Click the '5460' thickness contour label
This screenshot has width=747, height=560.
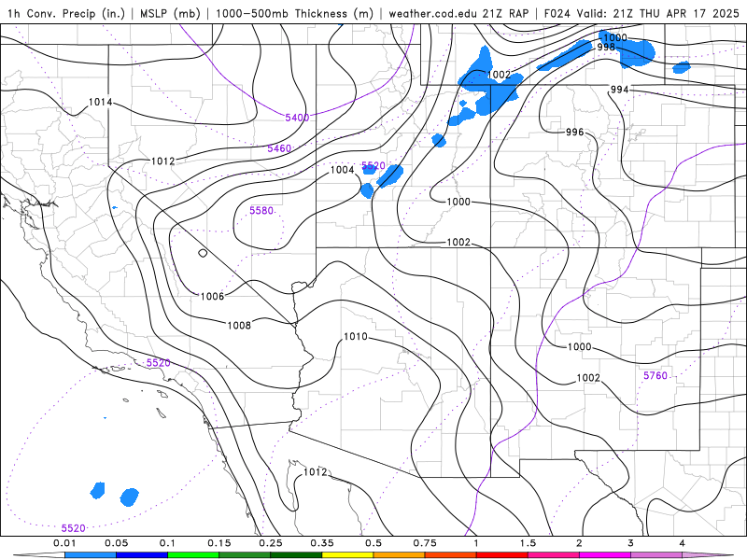point(279,148)
